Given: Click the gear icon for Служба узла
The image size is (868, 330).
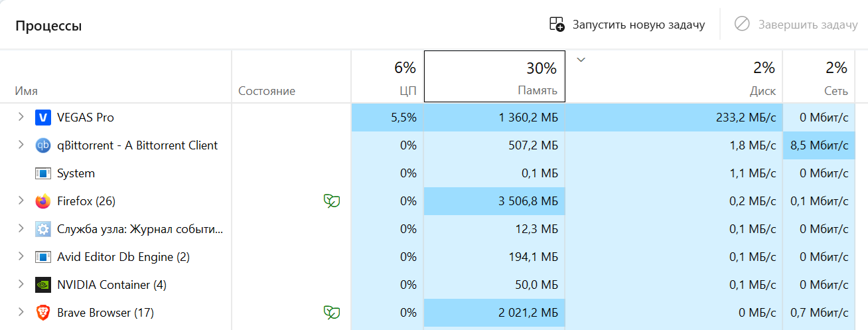Looking at the screenshot, I should (x=42, y=229).
